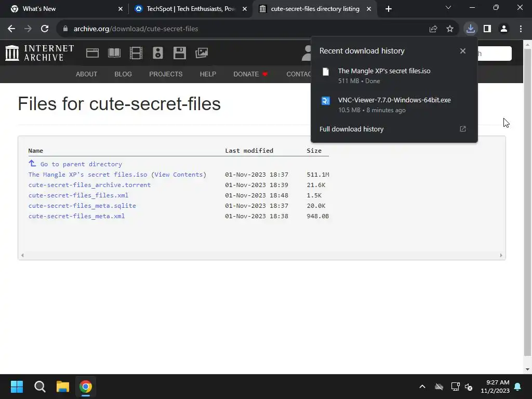The height and width of the screenshot is (399, 532).
Task: Click the file listing left scroll arrow
Action: click(22, 256)
